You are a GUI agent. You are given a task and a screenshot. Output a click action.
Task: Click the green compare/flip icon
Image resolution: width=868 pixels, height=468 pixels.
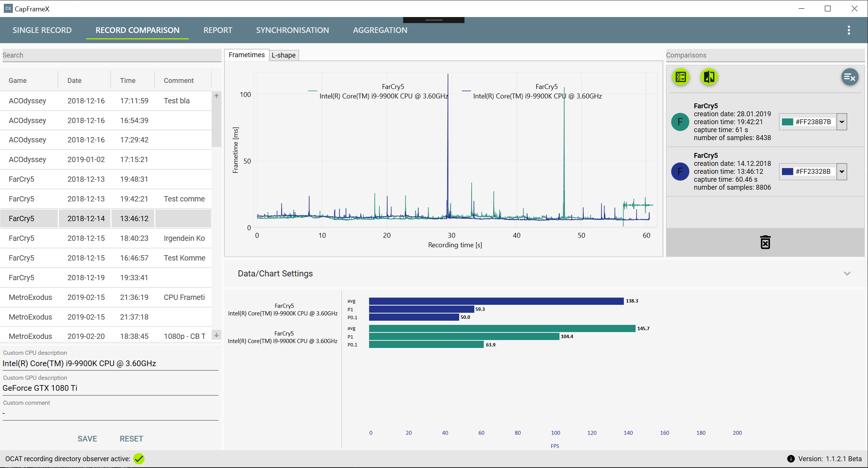[x=709, y=77]
